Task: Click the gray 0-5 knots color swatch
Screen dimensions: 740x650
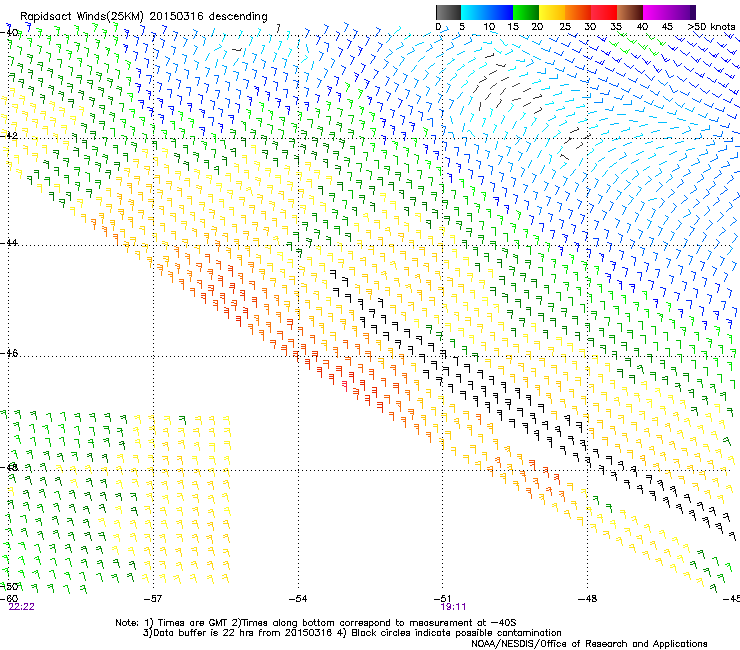Action: tap(448, 12)
